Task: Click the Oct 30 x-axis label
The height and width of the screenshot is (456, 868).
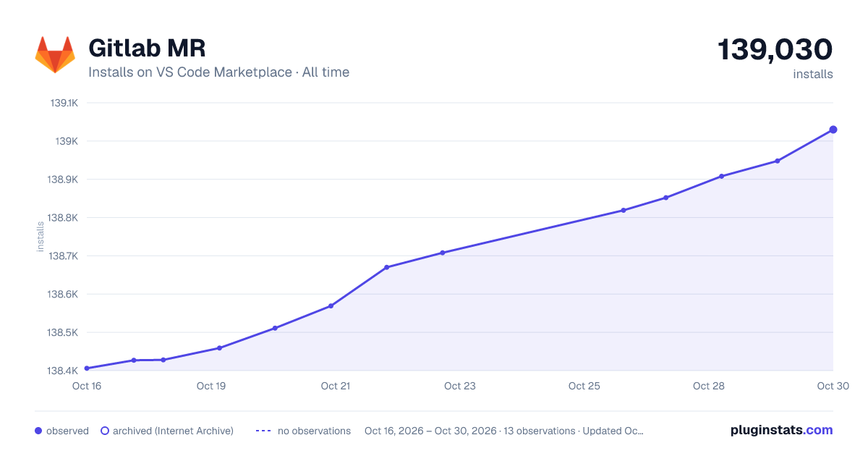Action: tap(833, 386)
